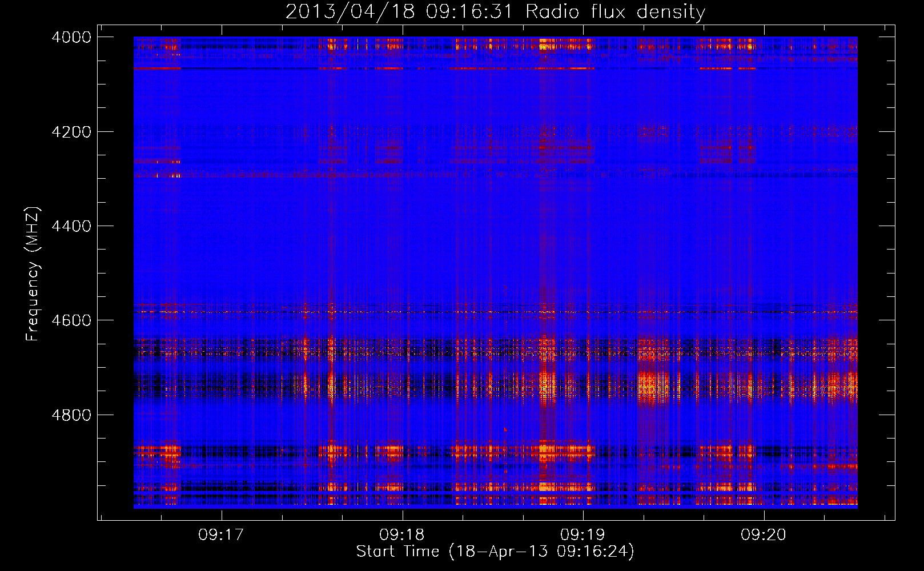Click the y-axis label 'Frequency (MHZ)'
The height and width of the screenshot is (571, 924).
[32, 274]
